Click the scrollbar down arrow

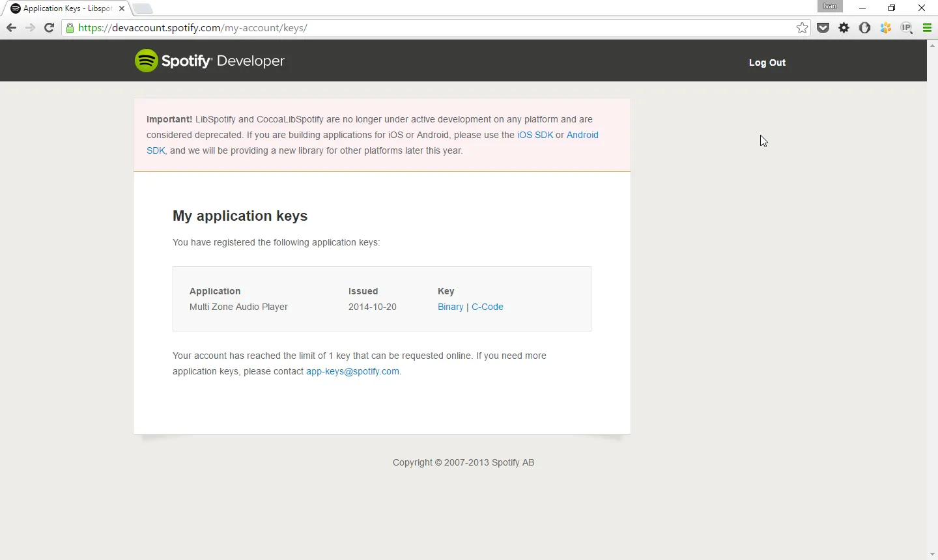[x=933, y=555]
